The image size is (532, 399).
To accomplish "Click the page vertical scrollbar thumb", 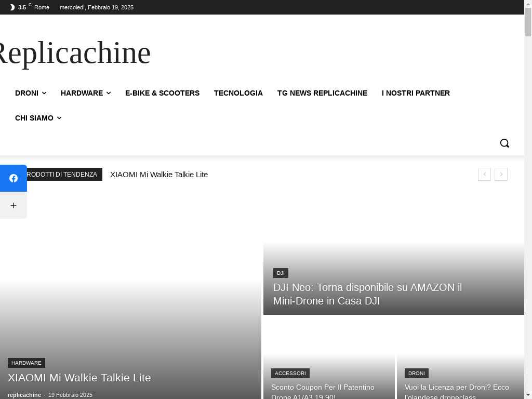I will click(528, 22).
